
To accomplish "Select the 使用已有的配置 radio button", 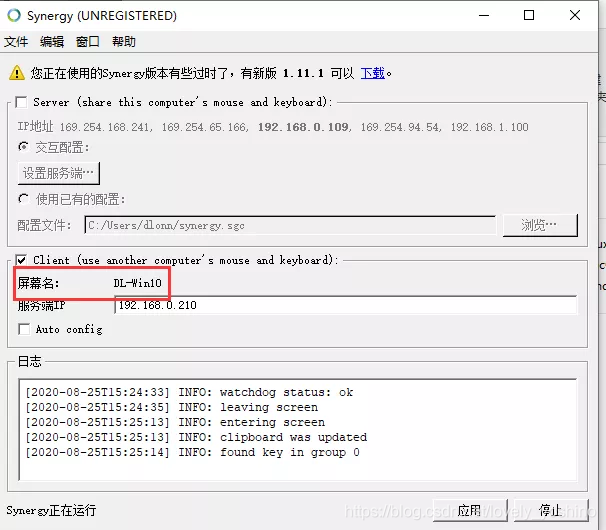I will (x=24, y=199).
